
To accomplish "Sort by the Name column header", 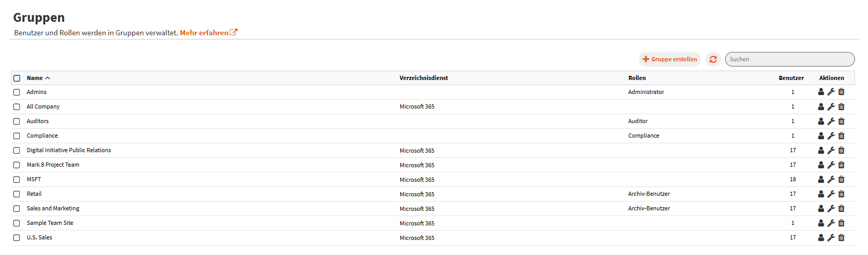I will point(35,78).
